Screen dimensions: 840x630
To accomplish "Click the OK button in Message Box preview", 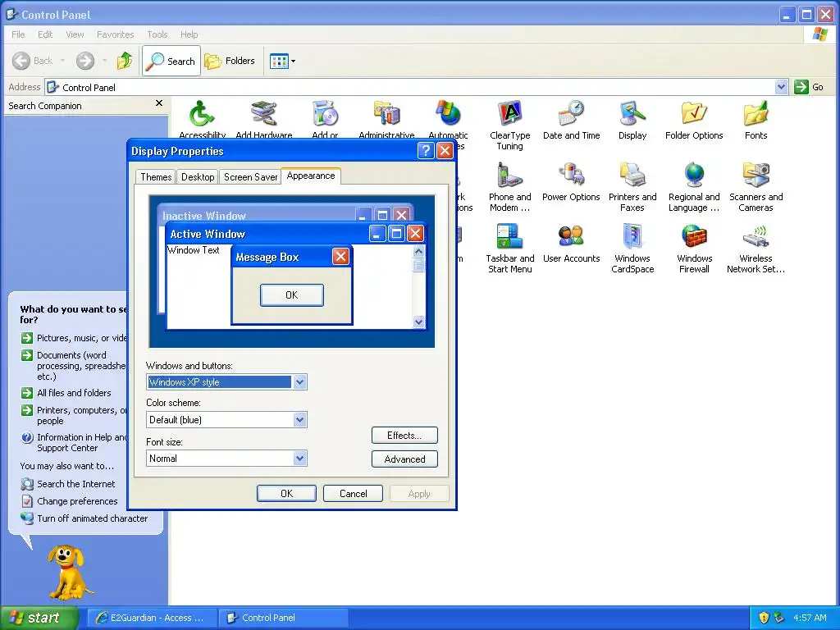I will coord(291,295).
